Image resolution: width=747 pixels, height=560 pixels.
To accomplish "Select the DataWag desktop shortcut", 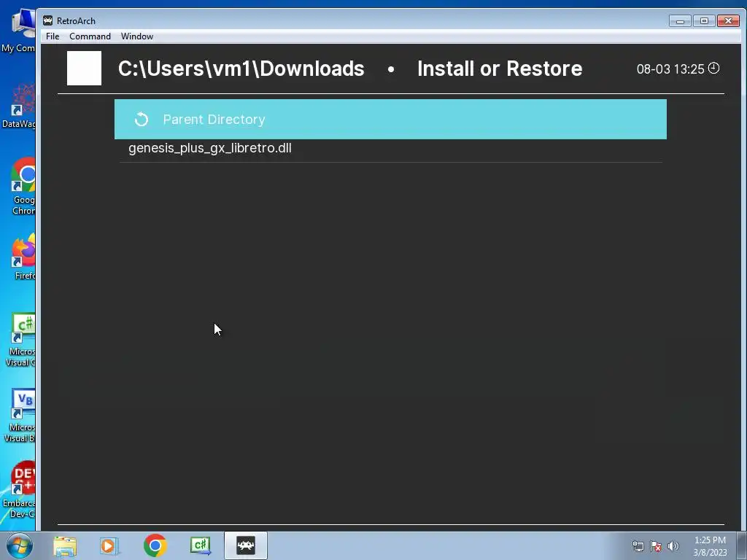I will [19, 106].
